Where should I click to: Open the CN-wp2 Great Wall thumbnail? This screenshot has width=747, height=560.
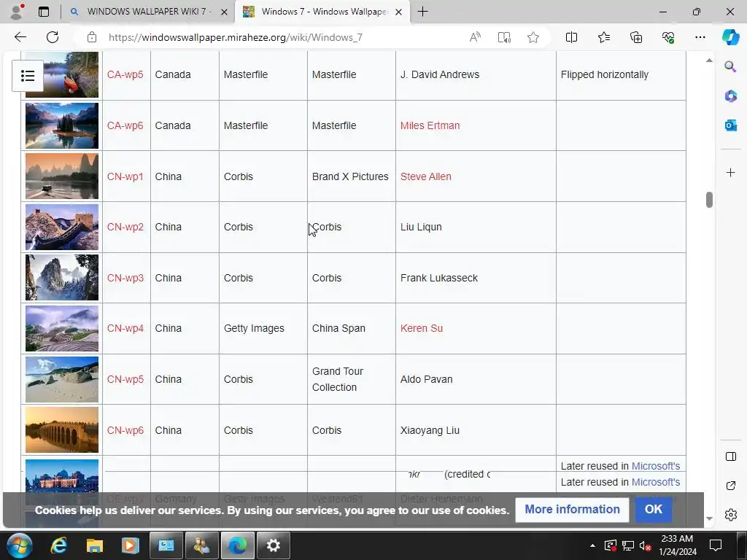point(62,227)
